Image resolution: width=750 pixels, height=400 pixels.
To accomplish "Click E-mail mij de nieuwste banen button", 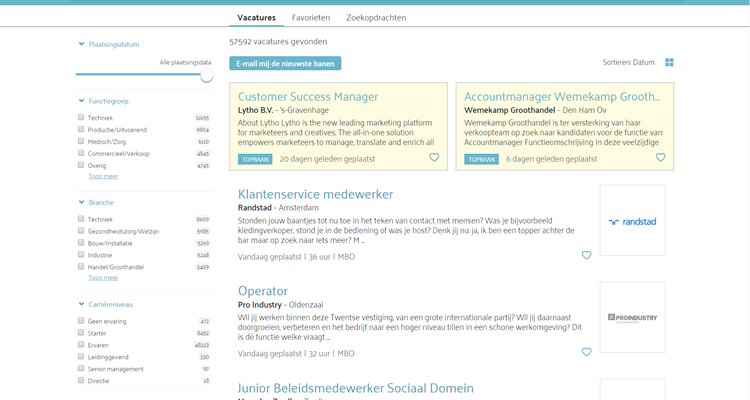I will (x=285, y=63).
